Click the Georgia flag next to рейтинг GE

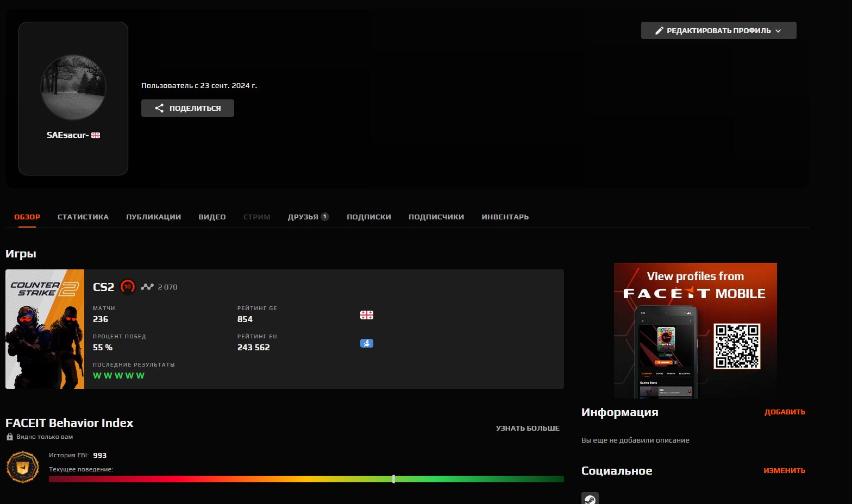click(x=367, y=315)
